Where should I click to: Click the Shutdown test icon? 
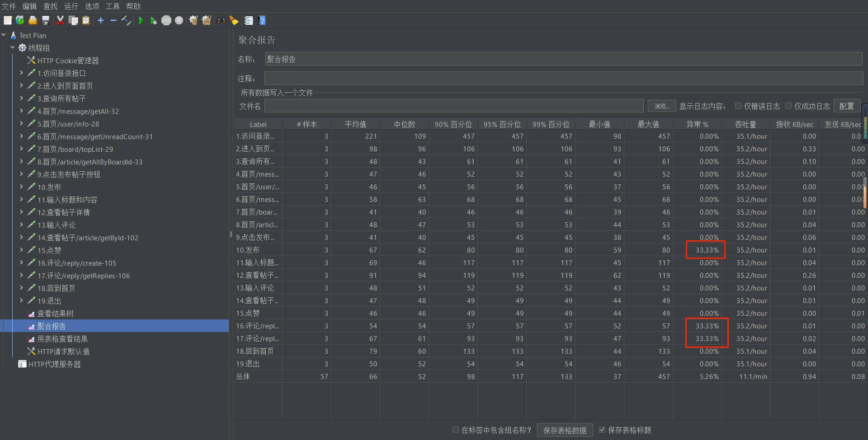pos(179,20)
